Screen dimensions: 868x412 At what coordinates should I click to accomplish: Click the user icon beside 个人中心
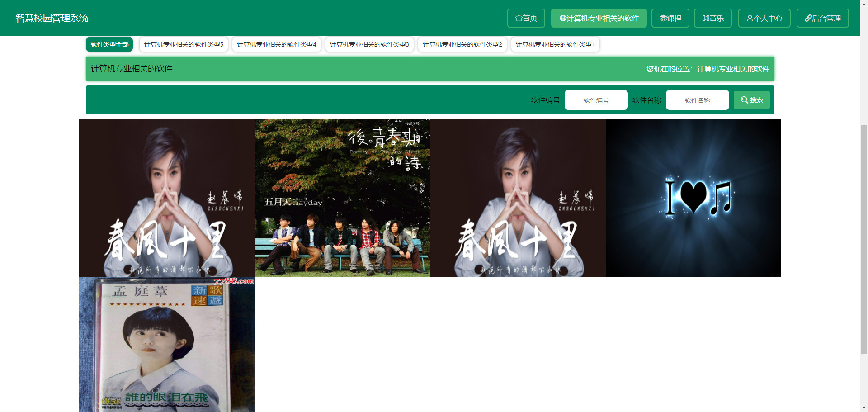pos(750,18)
